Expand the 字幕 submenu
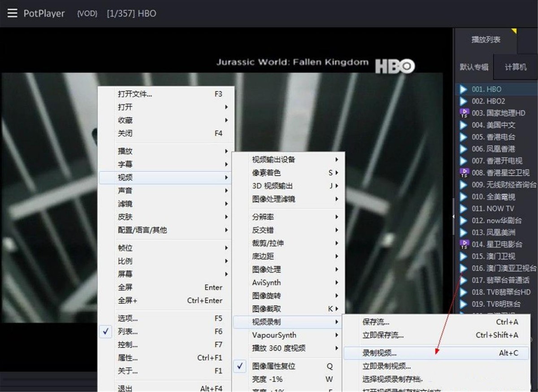 coord(165,164)
